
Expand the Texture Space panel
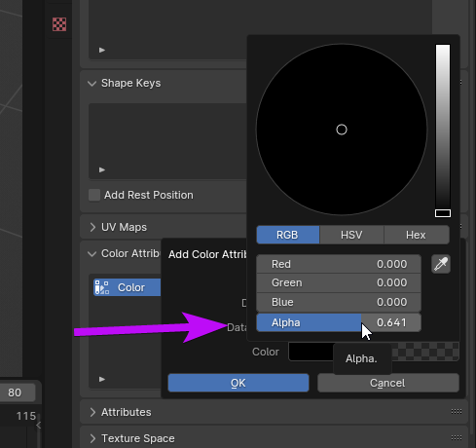click(x=92, y=438)
